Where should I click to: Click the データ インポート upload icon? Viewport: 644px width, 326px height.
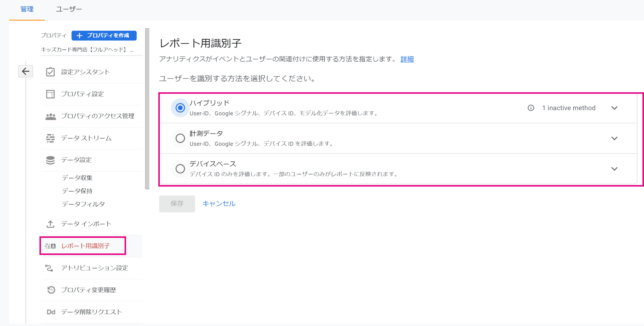pos(50,224)
